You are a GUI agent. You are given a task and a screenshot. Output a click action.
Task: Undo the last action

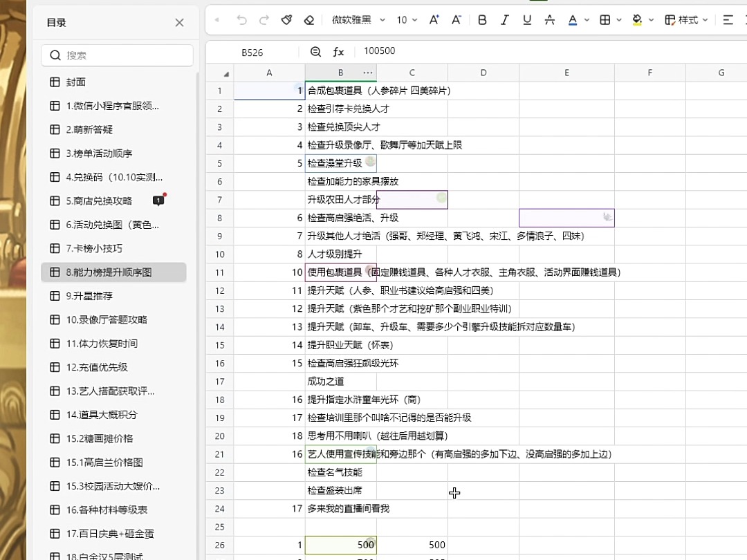pyautogui.click(x=241, y=20)
